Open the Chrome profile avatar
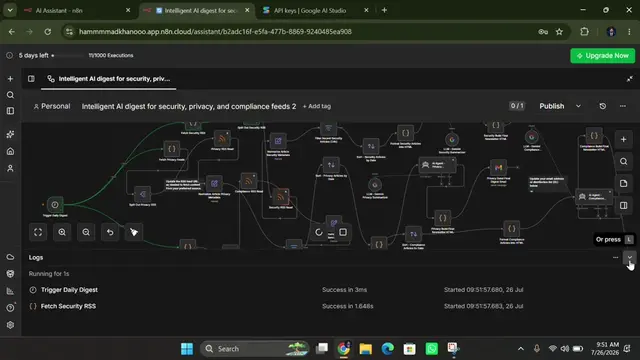The image size is (640, 360). pos(611,31)
